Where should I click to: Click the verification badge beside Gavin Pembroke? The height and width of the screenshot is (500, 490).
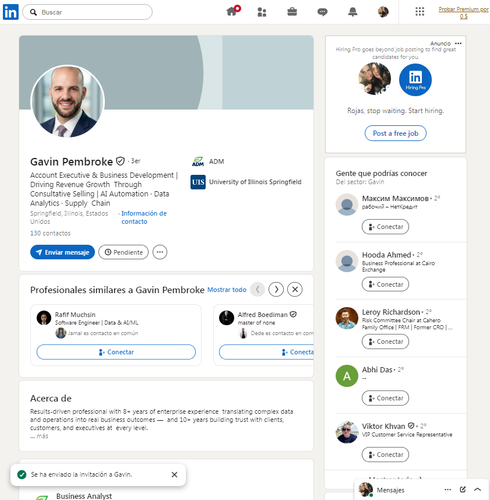tap(120, 161)
